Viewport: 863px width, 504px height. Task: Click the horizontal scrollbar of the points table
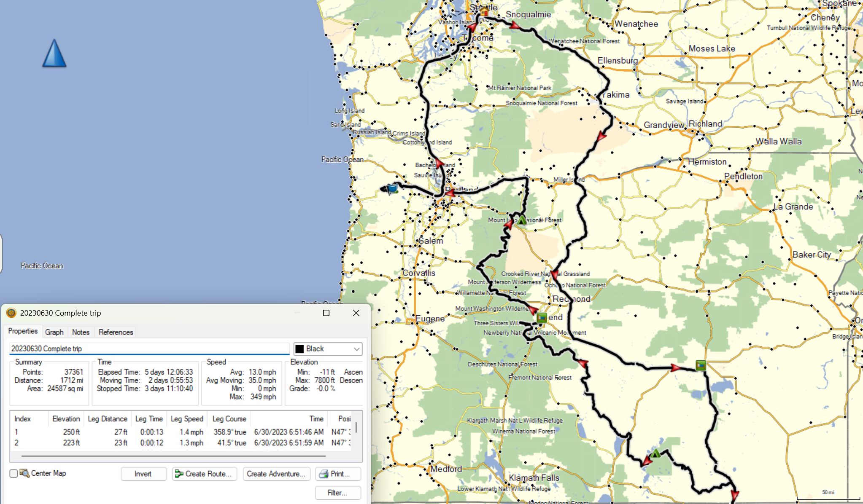coord(173,456)
